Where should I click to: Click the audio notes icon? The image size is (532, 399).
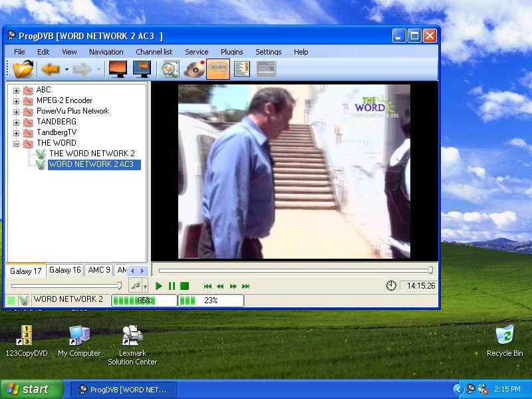pyautogui.click(x=136, y=286)
